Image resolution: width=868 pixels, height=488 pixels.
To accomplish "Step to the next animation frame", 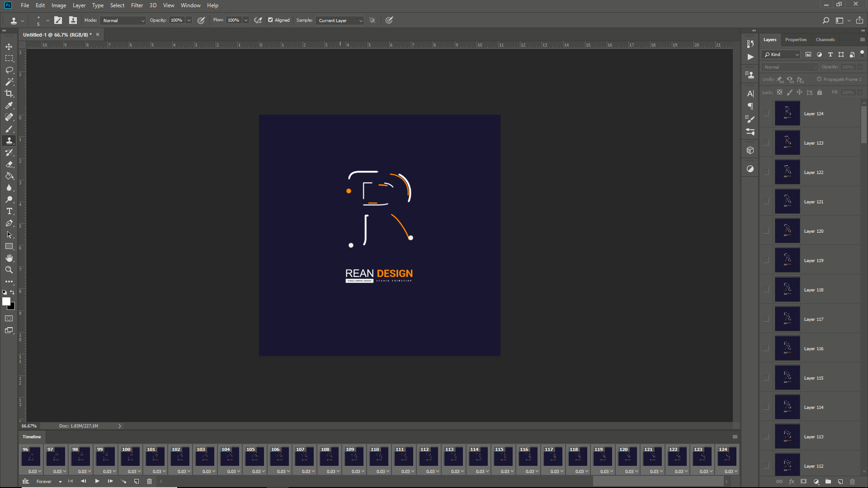I will pyautogui.click(x=110, y=482).
